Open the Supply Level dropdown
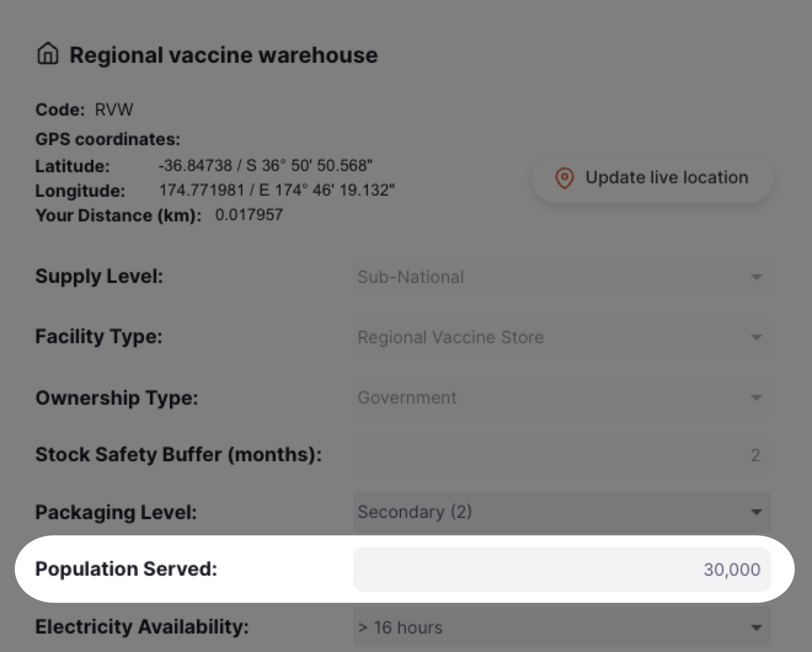Screen dimensions: 812x652 [x=562, y=277]
